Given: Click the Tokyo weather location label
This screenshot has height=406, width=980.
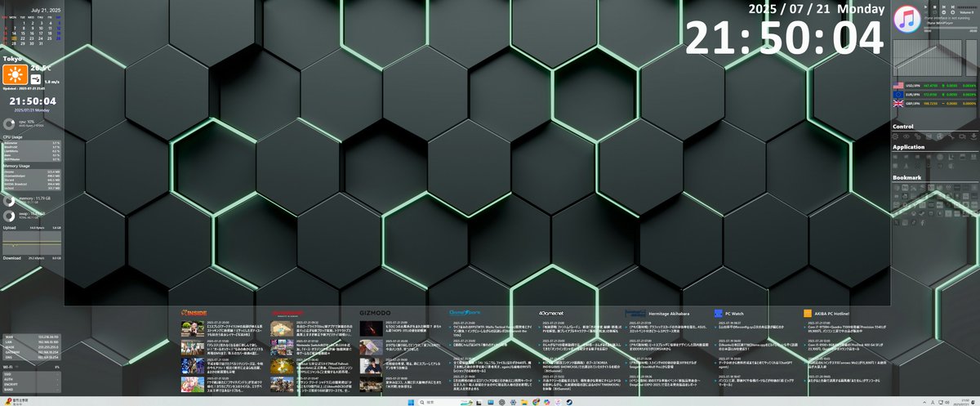Looking at the screenshot, I should pyautogui.click(x=11, y=57).
